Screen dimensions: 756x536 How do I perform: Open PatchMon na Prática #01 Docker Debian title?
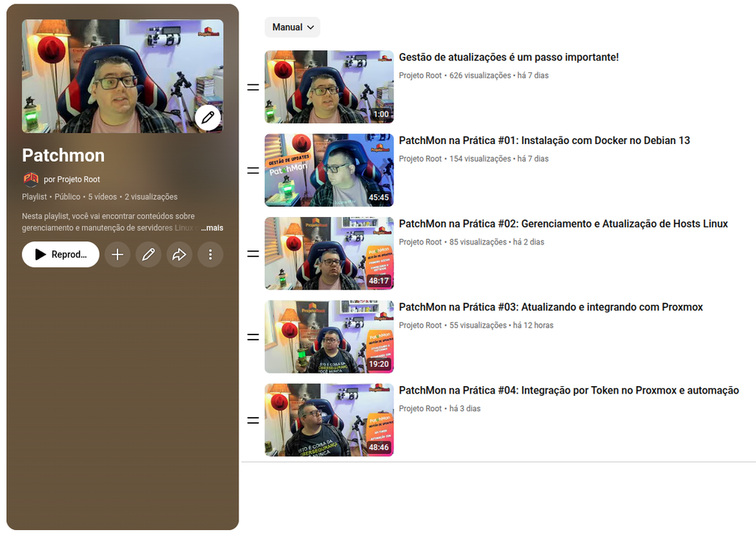click(544, 141)
